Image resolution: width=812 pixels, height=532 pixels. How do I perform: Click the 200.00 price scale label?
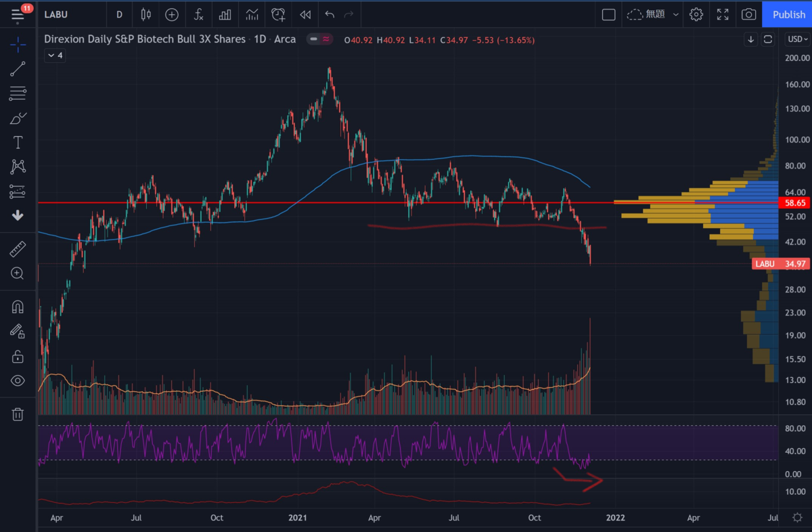tap(798, 58)
